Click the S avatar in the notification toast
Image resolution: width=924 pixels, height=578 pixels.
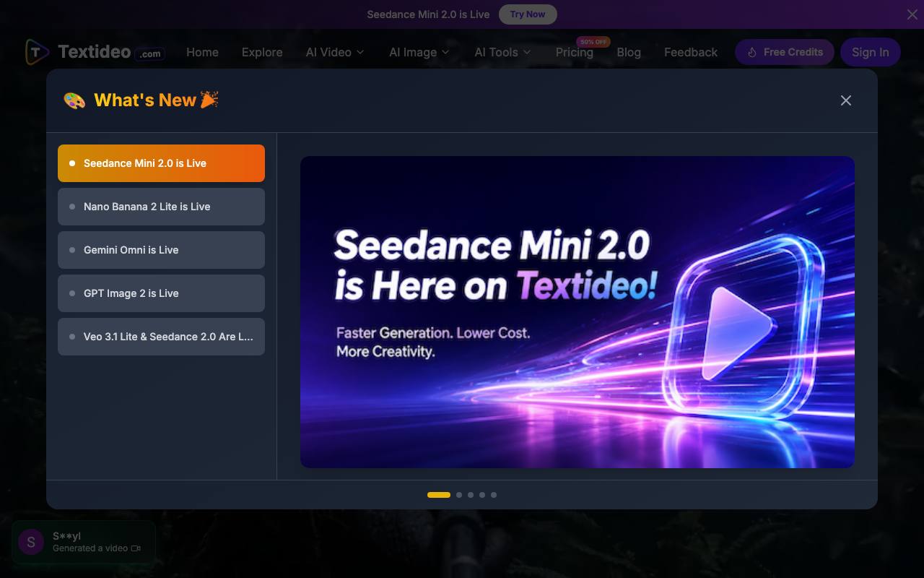click(x=31, y=542)
